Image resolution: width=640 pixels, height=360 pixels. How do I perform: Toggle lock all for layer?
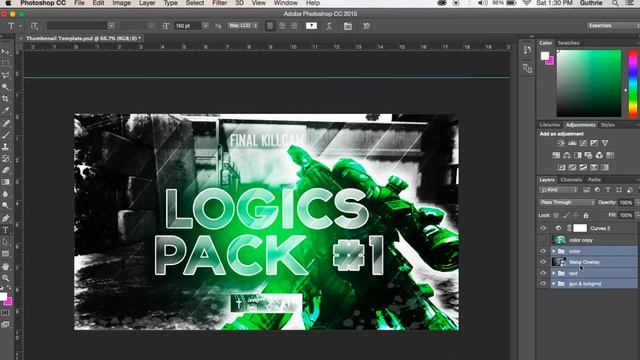[x=586, y=215]
